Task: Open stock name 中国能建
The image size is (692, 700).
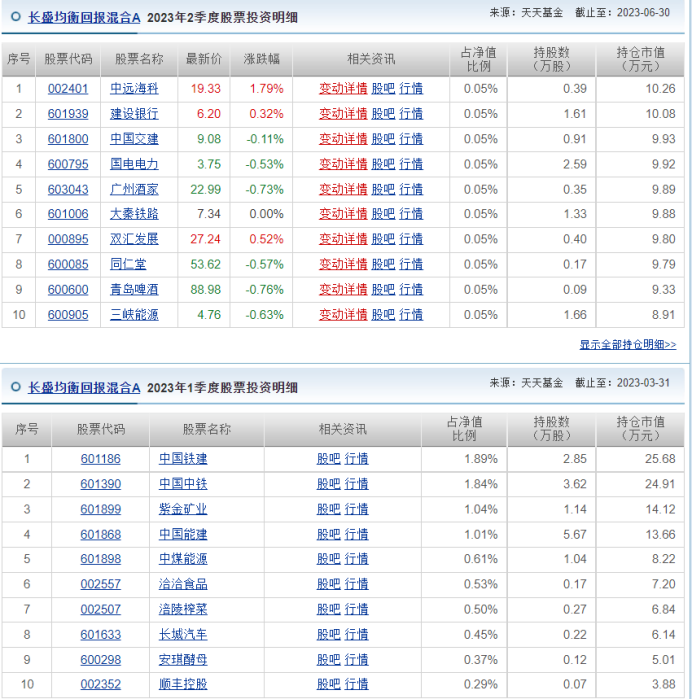Action: coord(183,535)
